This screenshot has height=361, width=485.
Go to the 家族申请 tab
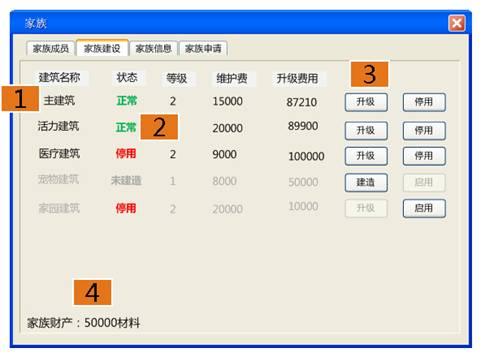click(x=203, y=49)
